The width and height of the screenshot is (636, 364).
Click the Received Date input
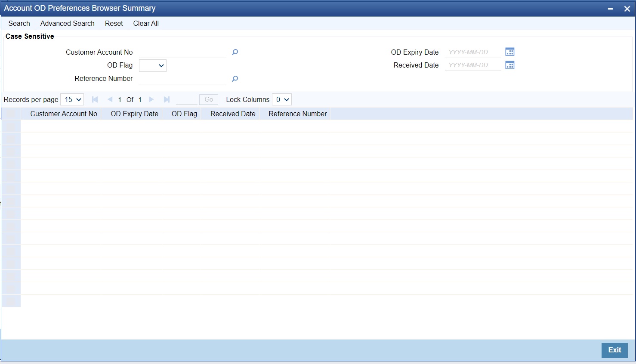[x=473, y=65]
